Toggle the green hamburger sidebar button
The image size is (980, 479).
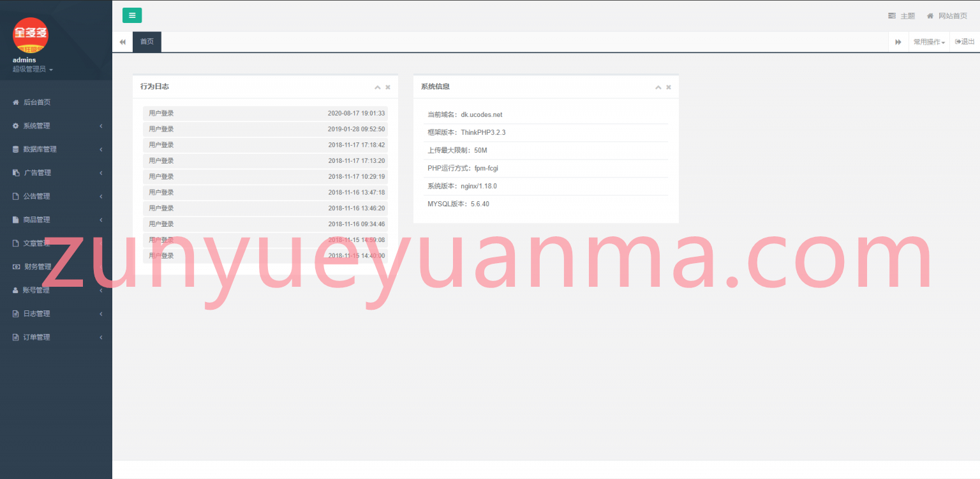click(x=132, y=15)
